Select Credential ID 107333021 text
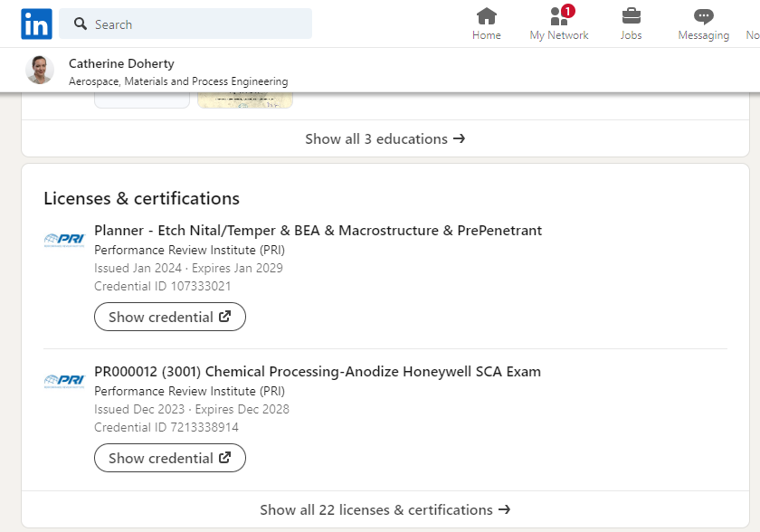The height and width of the screenshot is (532, 760). pos(162,286)
